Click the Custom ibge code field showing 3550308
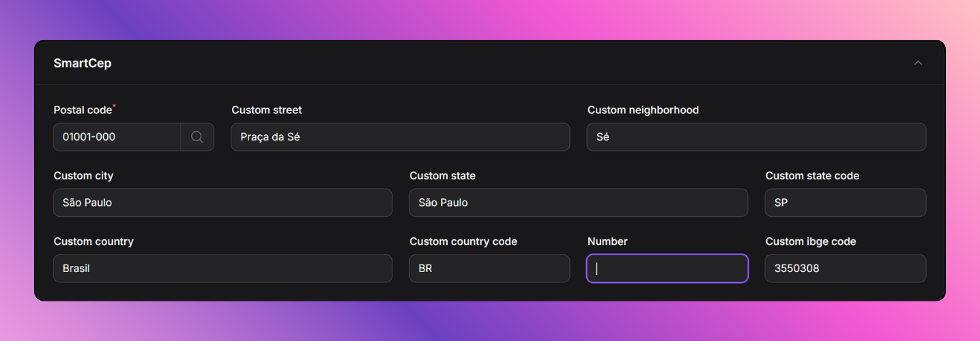The width and height of the screenshot is (980, 341). tap(845, 269)
